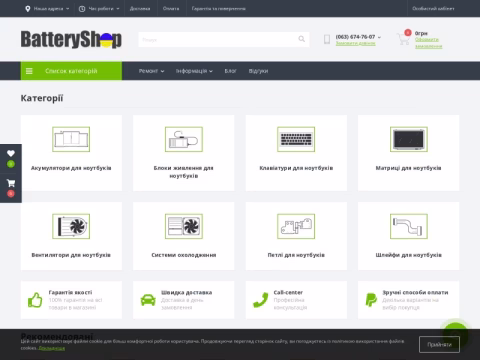Open the cart icon in side panel
480x360 pixels.
(x=11, y=183)
